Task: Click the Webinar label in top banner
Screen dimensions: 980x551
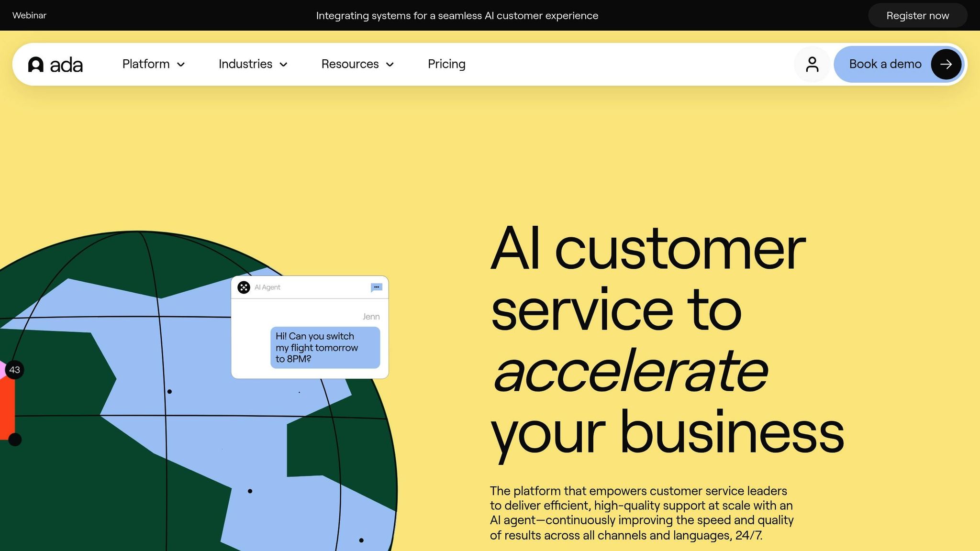Action: coord(29,15)
